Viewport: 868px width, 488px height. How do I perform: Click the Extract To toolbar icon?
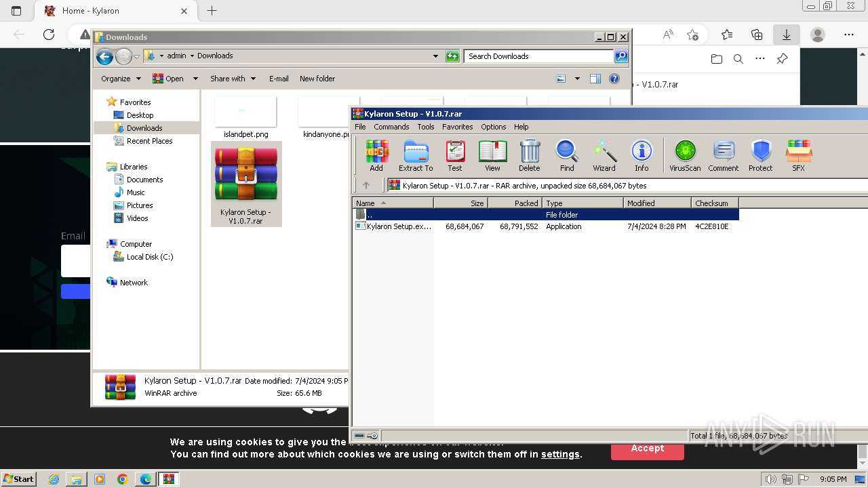pyautogui.click(x=416, y=156)
